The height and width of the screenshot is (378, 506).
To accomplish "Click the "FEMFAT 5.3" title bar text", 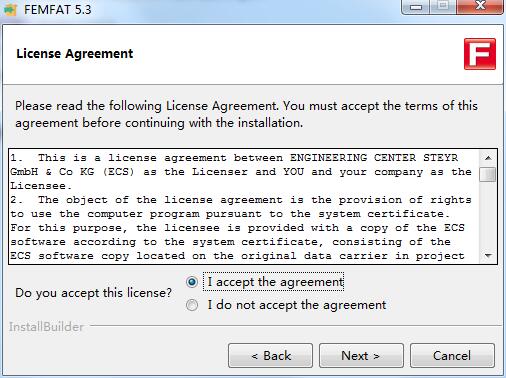I will pyautogui.click(x=57, y=9).
